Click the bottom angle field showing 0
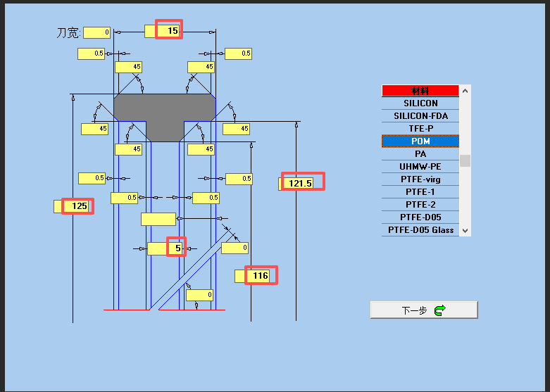Screen dimensions: 550x392 pyautogui.click(x=199, y=295)
